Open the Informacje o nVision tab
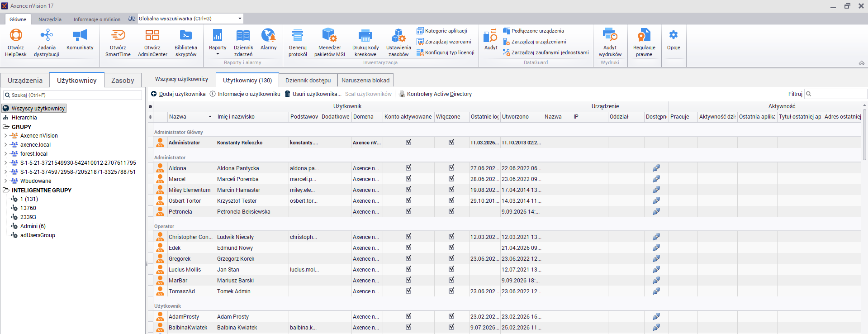This screenshot has height=334, width=868. 97,19
